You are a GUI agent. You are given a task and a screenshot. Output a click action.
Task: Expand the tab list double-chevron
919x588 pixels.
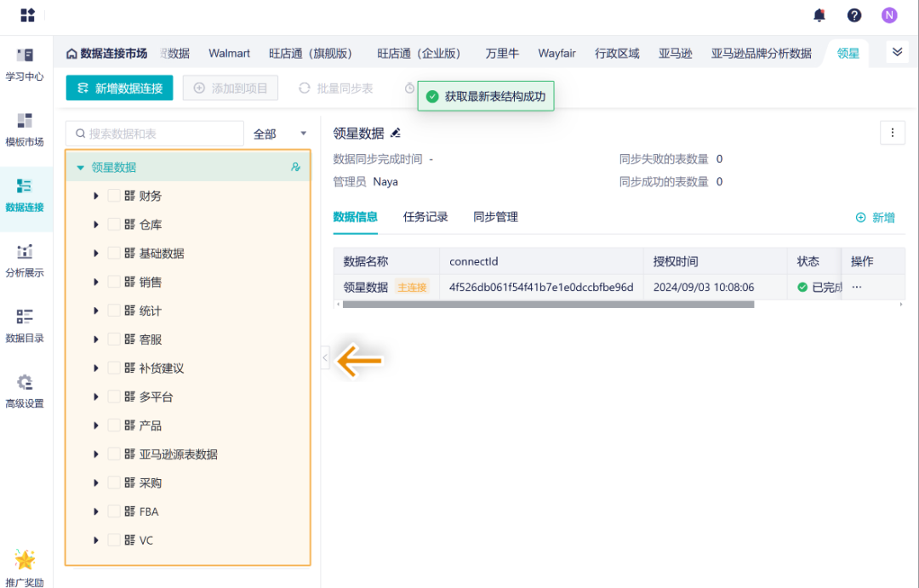898,52
